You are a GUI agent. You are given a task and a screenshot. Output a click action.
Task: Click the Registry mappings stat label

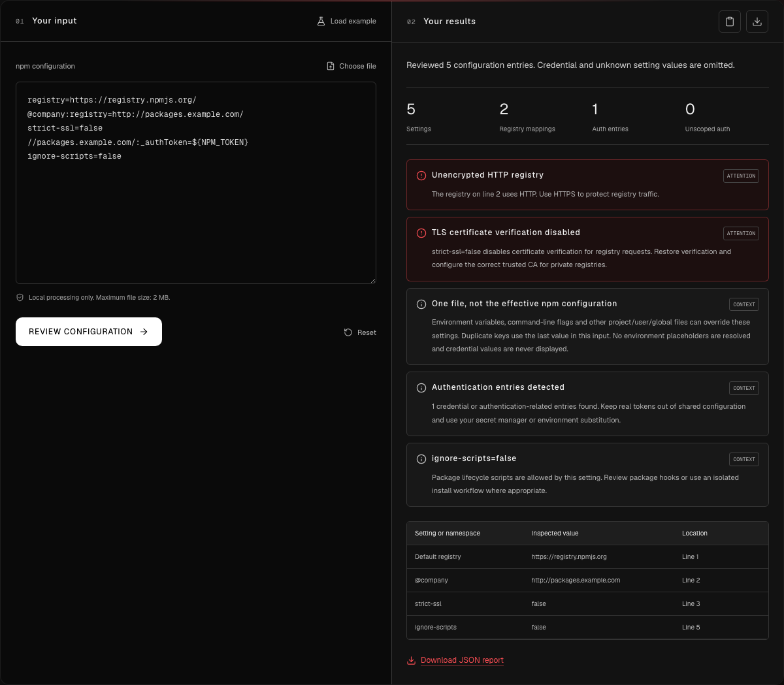coord(527,129)
